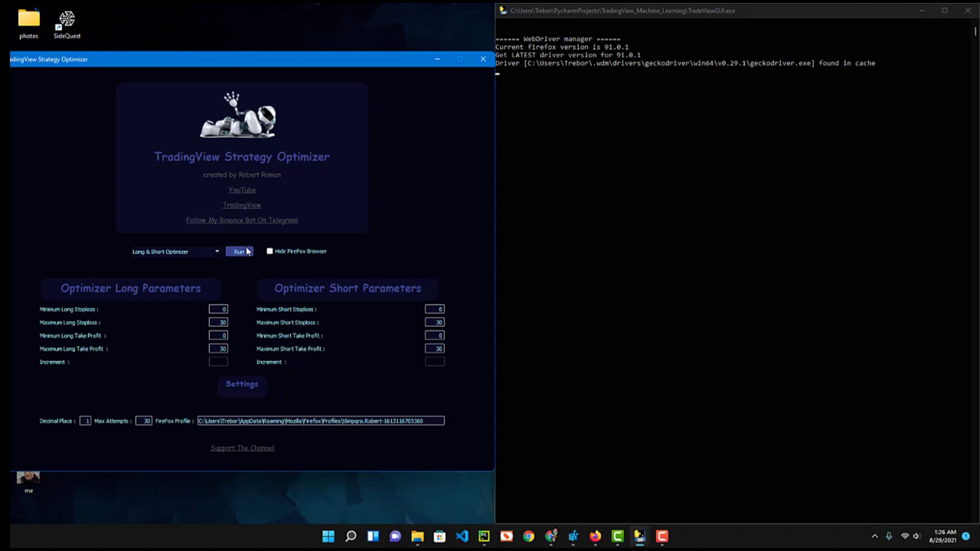Open Teams Chat from the taskbar
Viewport: 980px width, 551px height.
(x=395, y=536)
